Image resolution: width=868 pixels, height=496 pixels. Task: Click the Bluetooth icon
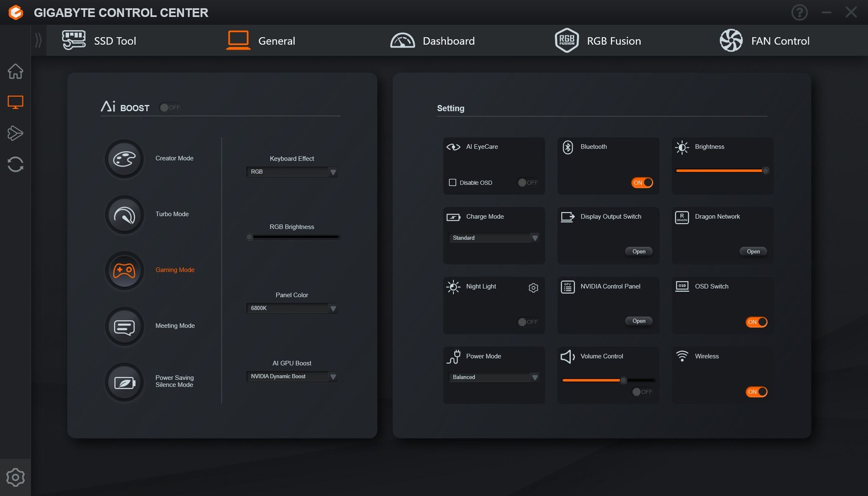568,147
